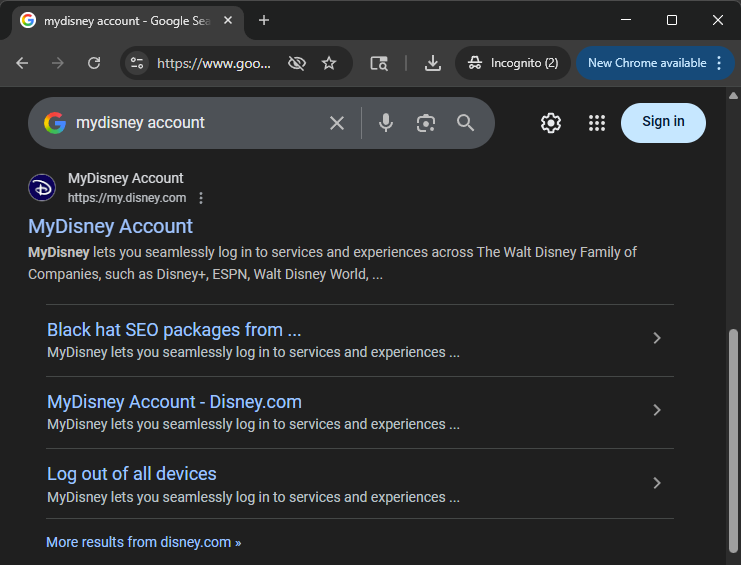Open more options for my.disney.com result

pyautogui.click(x=201, y=198)
